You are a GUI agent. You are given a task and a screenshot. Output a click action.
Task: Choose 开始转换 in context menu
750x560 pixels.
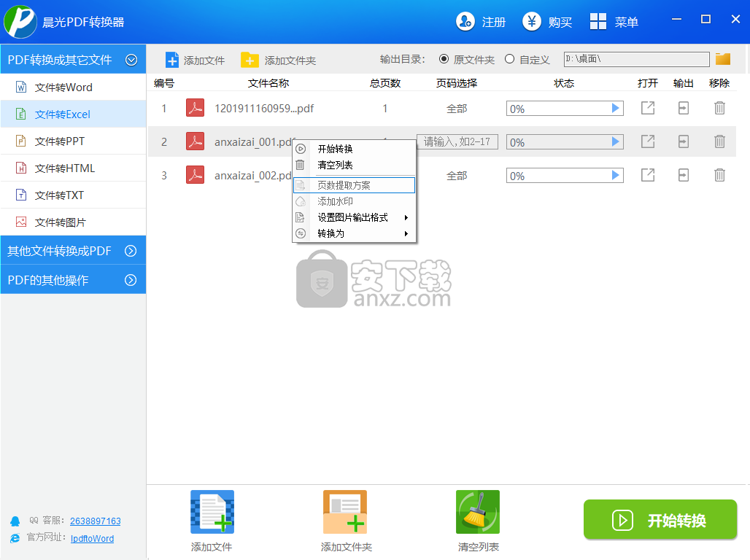[354, 149]
